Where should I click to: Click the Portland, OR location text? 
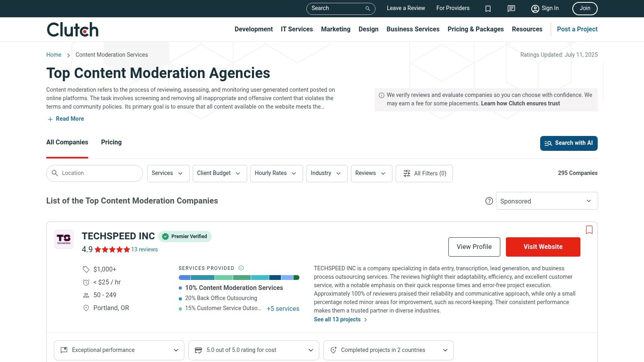pyautogui.click(x=111, y=308)
